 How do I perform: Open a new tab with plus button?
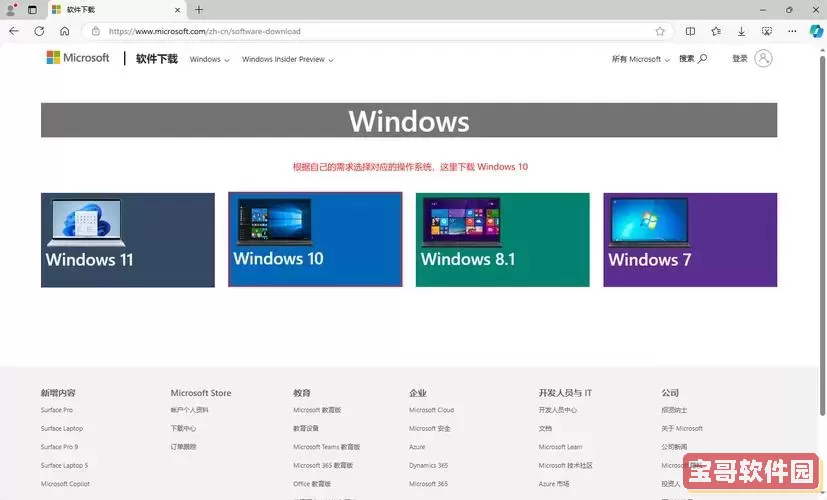tap(199, 9)
